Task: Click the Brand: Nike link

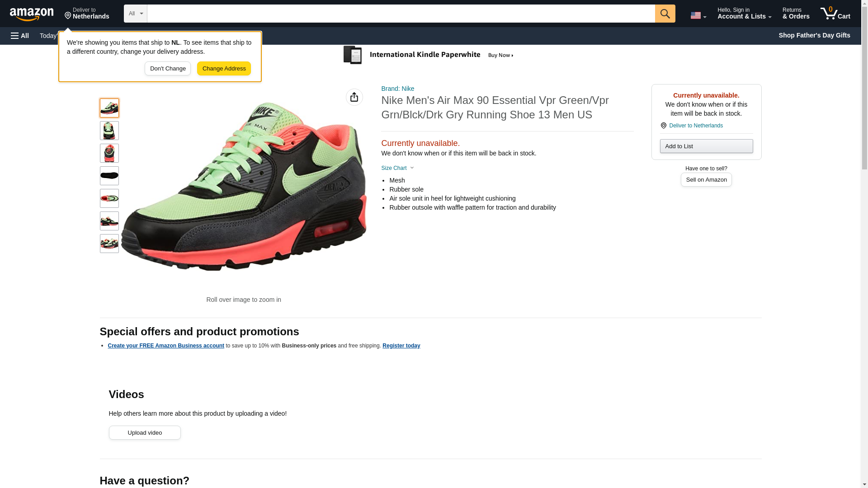Action: 397,89
